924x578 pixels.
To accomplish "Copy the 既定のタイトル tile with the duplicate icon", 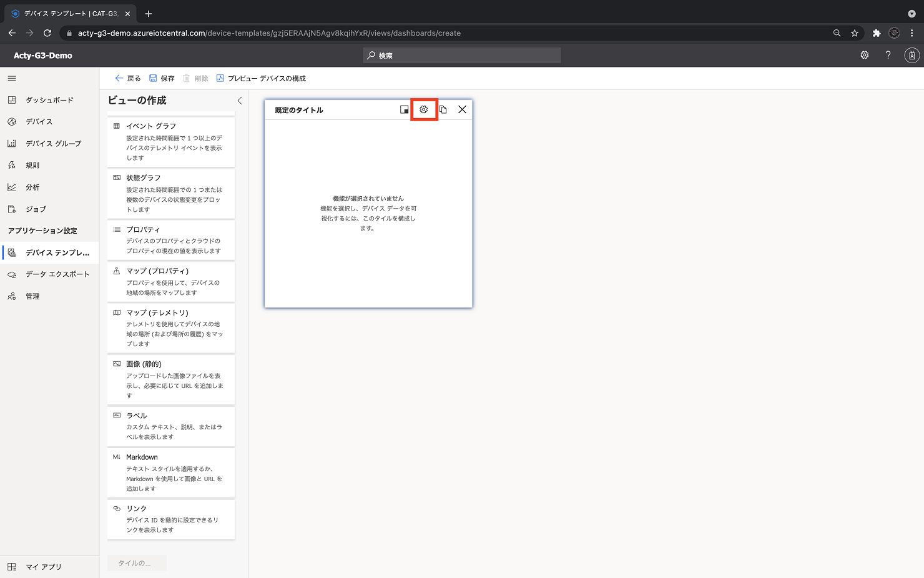I will click(443, 109).
